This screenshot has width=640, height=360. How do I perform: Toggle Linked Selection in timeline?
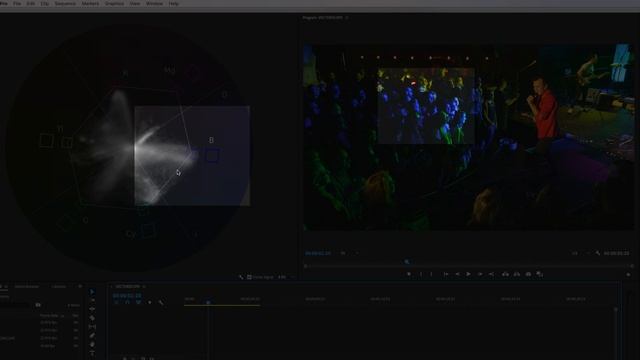pyautogui.click(x=138, y=302)
